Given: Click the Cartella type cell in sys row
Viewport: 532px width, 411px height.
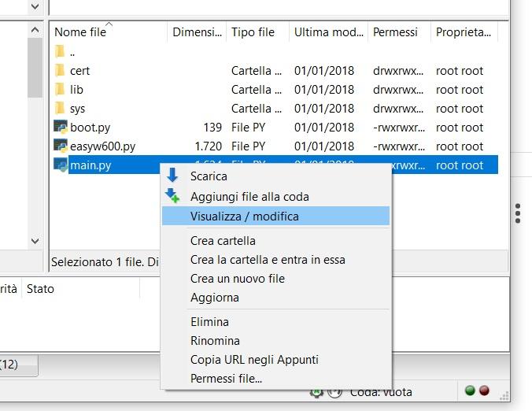Looking at the screenshot, I should (x=256, y=109).
